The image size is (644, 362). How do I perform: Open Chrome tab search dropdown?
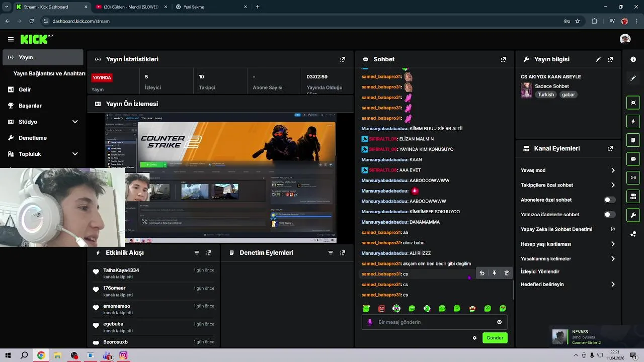click(7, 7)
